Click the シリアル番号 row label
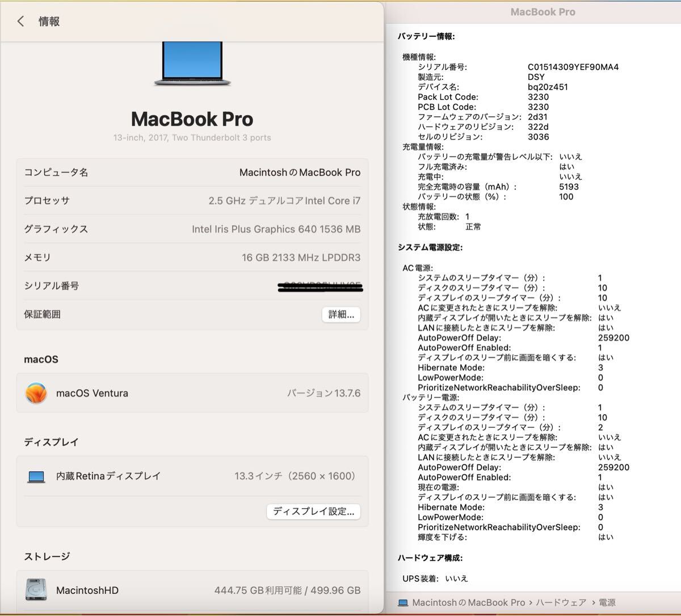Image resolution: width=681 pixels, height=616 pixels. click(x=52, y=286)
